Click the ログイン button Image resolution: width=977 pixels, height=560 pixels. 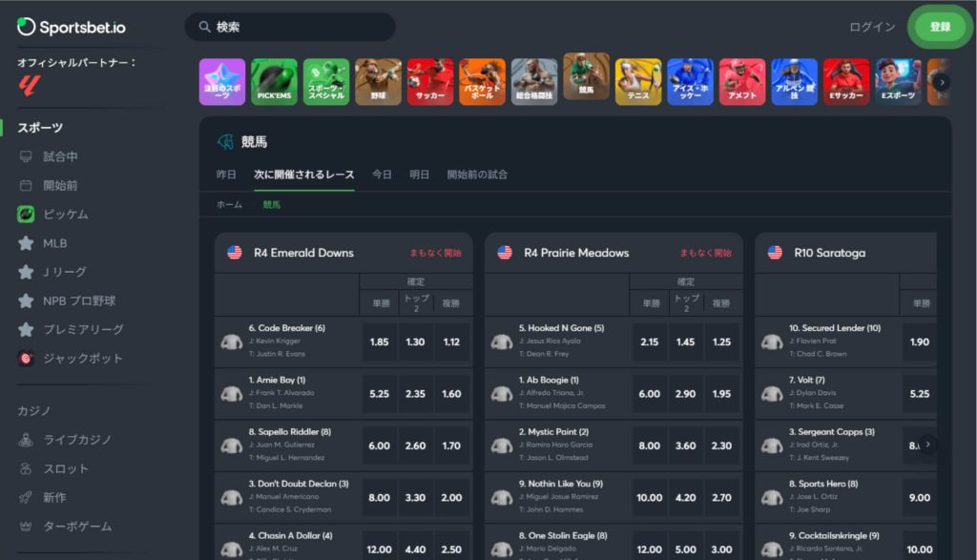(x=872, y=27)
